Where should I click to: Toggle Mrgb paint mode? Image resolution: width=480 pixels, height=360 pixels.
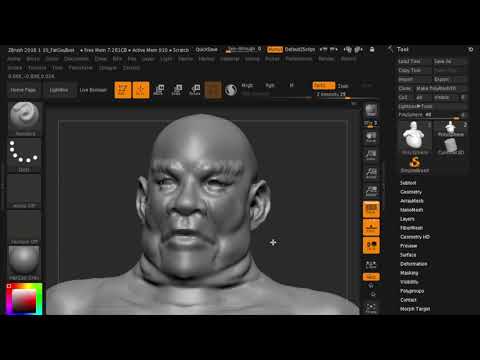[x=247, y=86]
